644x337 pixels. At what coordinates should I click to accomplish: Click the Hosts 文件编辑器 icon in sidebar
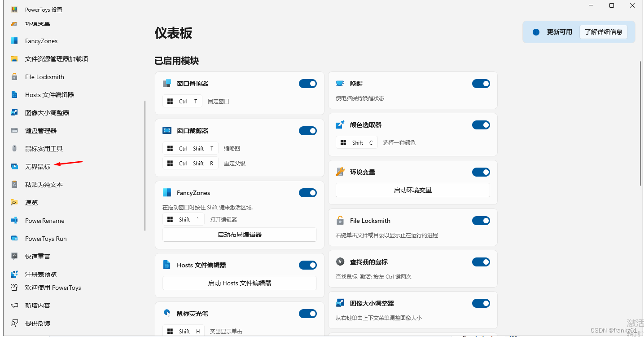[x=14, y=95]
